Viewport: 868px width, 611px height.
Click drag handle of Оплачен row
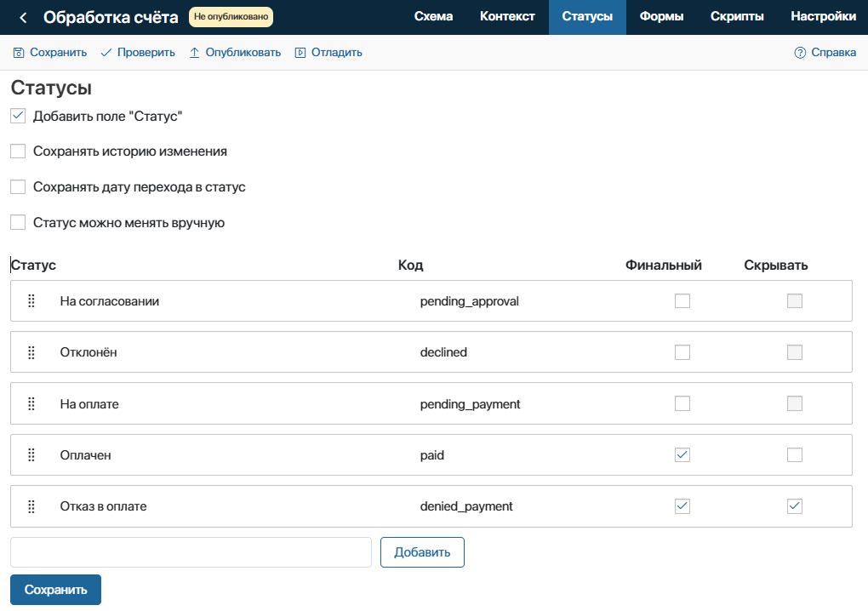(31, 455)
